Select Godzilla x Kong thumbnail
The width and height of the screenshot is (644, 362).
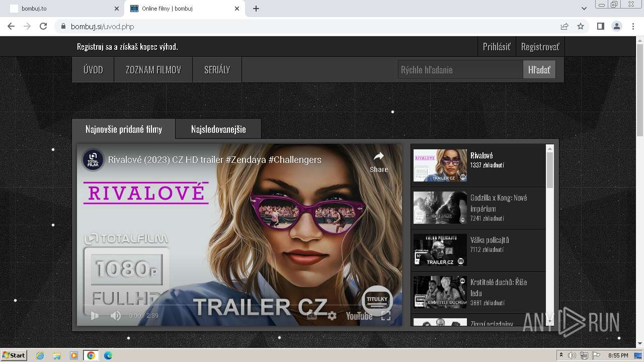pos(440,208)
